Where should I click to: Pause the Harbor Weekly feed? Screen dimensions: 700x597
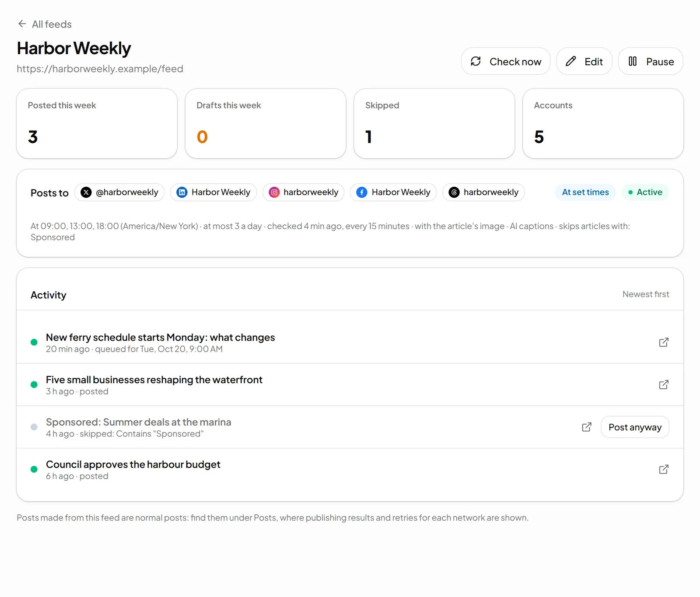coord(651,61)
